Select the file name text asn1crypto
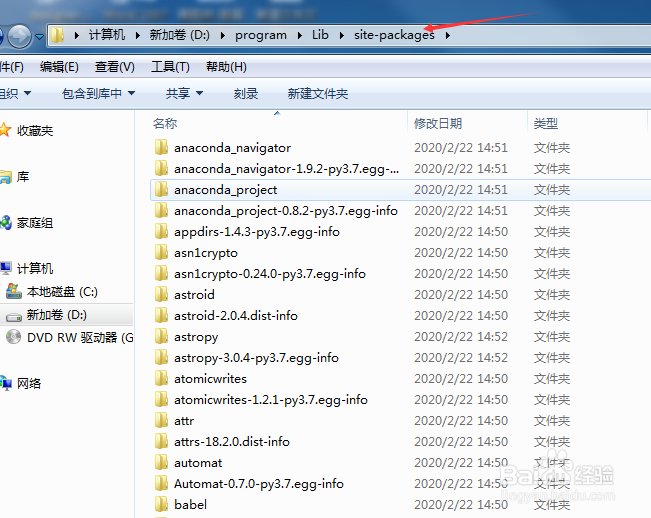The image size is (651, 518). (x=206, y=253)
